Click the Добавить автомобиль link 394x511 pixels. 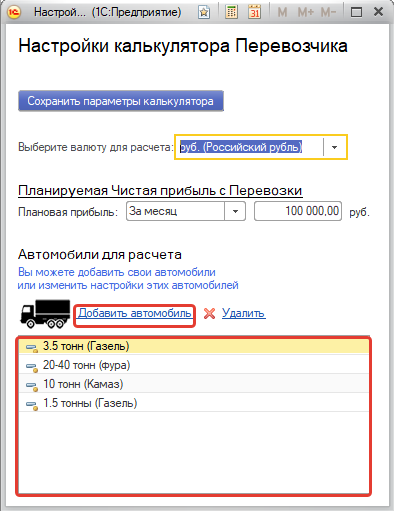coord(135,313)
